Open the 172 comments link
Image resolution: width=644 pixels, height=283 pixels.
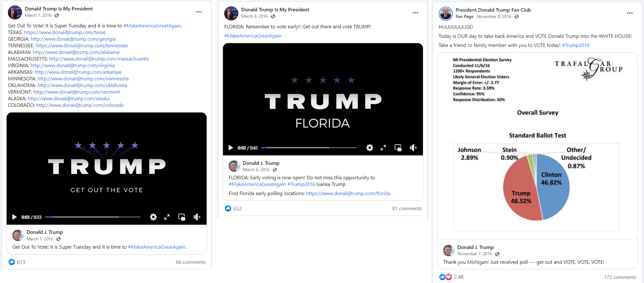[620, 277]
